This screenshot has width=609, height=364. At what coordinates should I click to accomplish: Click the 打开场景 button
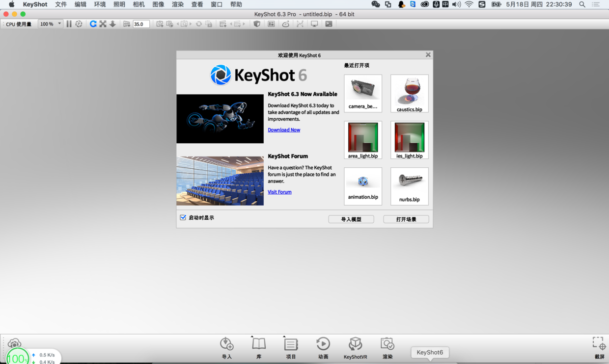pyautogui.click(x=406, y=219)
